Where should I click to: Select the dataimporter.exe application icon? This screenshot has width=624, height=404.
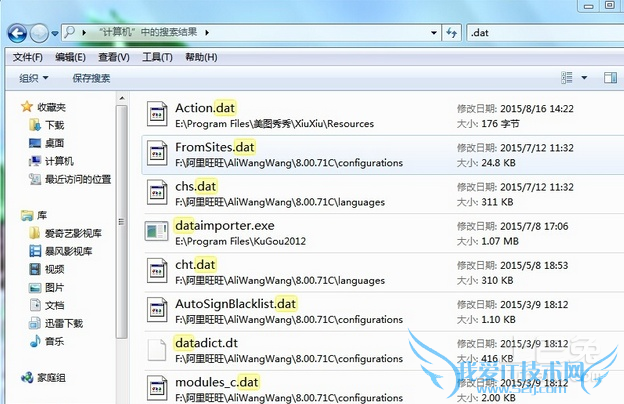156,231
